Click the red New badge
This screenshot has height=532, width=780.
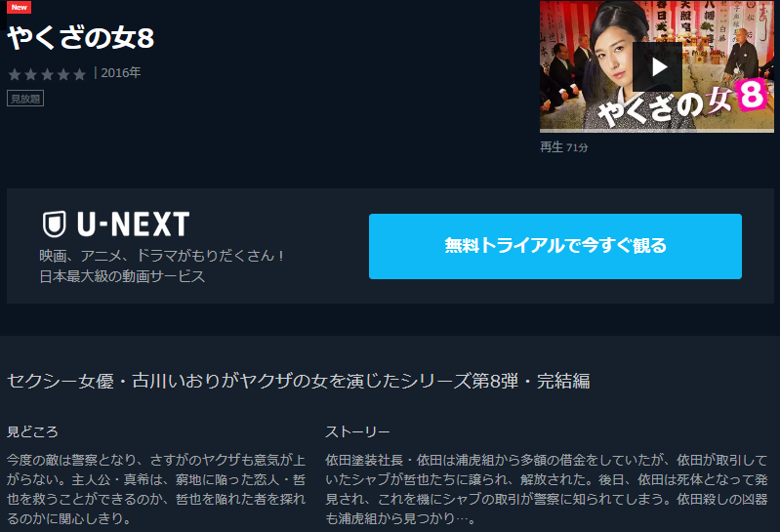[19, 7]
